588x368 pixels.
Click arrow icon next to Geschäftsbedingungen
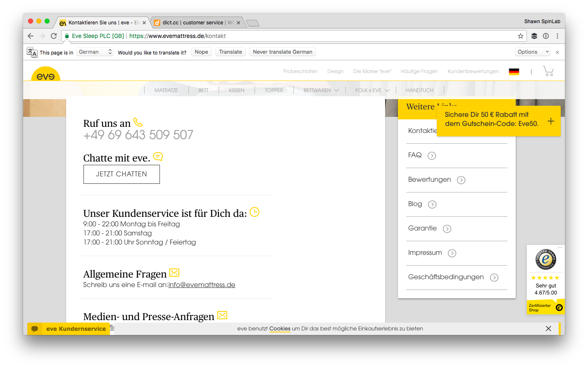(494, 278)
